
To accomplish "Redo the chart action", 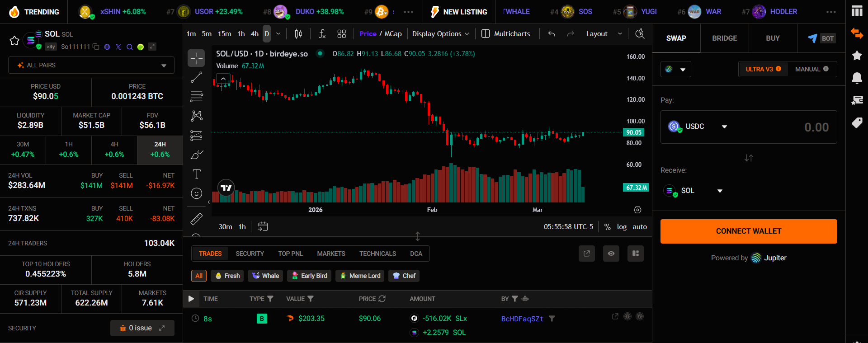I will 571,34.
